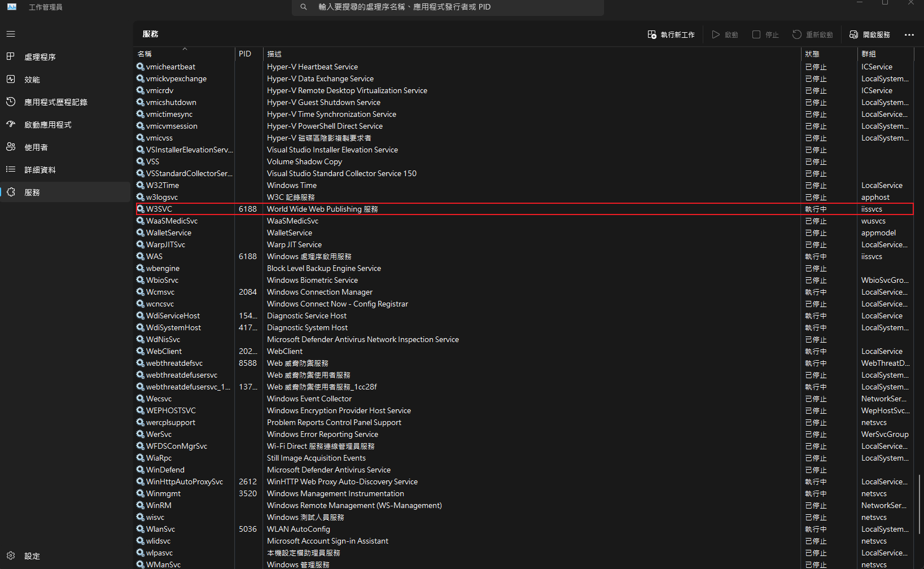Click the vmicheartbeat service gear icon
Screen dimensions: 924x569
[x=141, y=67]
